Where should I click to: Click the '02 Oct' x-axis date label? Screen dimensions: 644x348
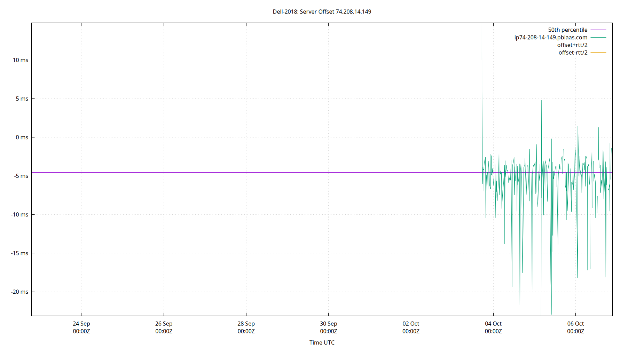pyautogui.click(x=411, y=324)
